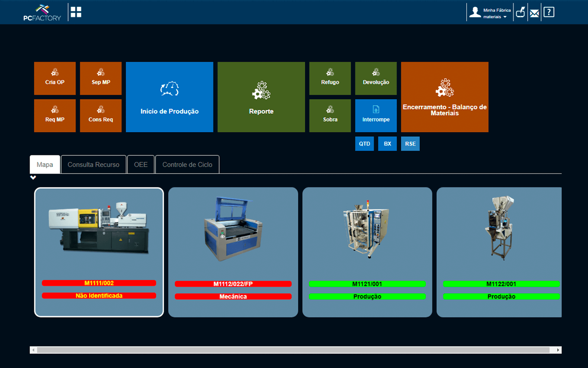Open the mail envelope icon
Image resolution: width=588 pixels, height=368 pixels.
[x=534, y=13]
